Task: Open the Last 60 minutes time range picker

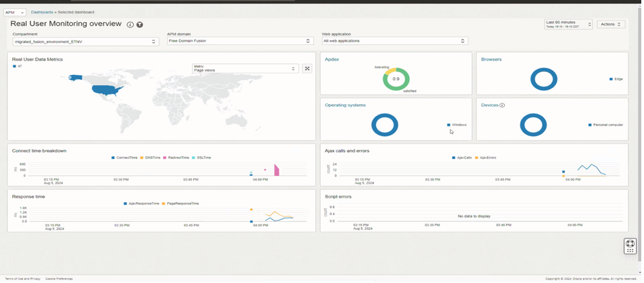Action: (568, 24)
